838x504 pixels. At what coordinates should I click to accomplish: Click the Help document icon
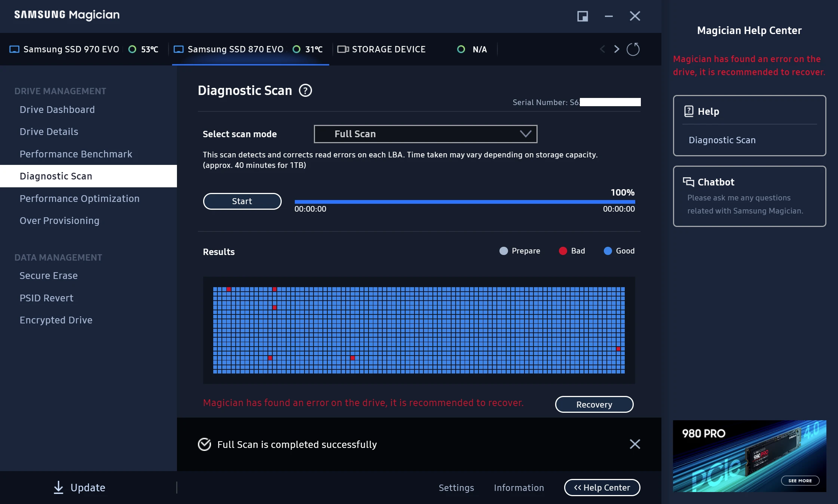[x=689, y=111]
